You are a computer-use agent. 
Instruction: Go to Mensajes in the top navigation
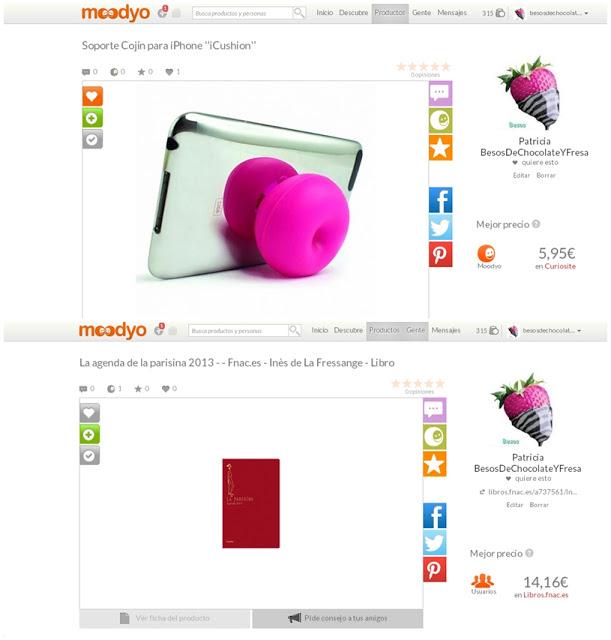(x=452, y=13)
